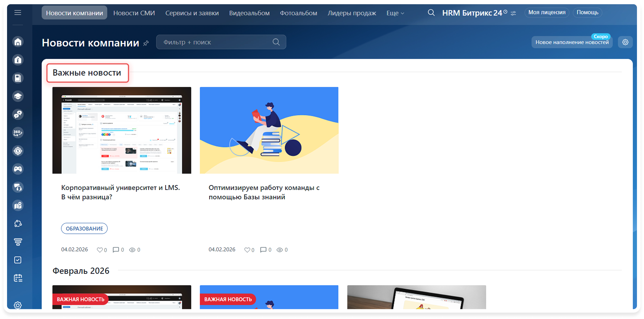Click the Моя лицензия button
Screen dimensions: 644x319
point(547,12)
